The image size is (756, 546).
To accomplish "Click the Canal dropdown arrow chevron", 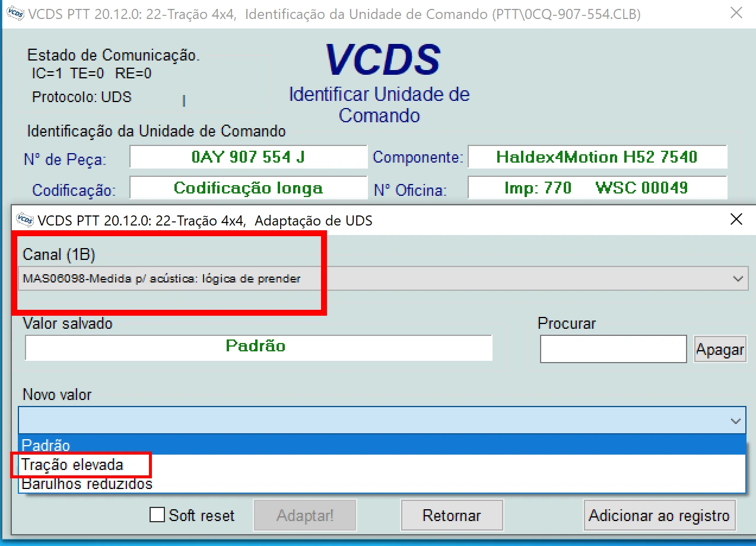I will pos(738,278).
